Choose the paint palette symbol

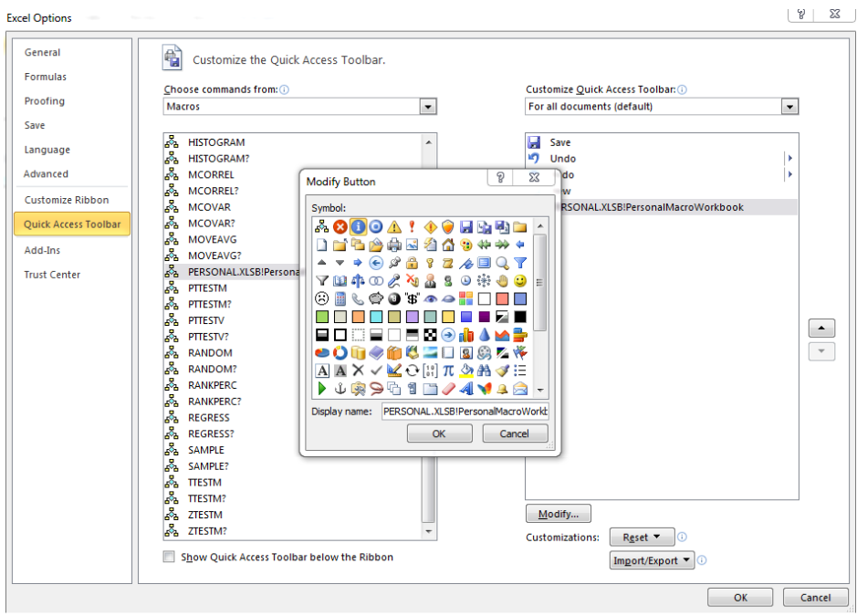466,245
